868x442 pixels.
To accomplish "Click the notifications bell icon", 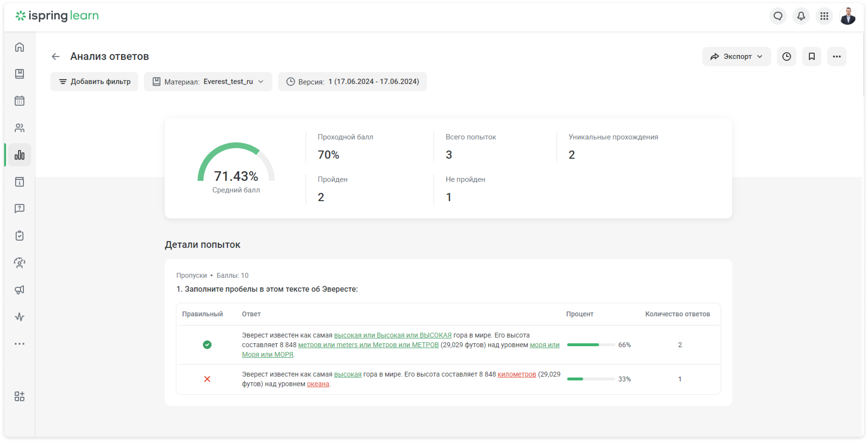I will [x=801, y=16].
